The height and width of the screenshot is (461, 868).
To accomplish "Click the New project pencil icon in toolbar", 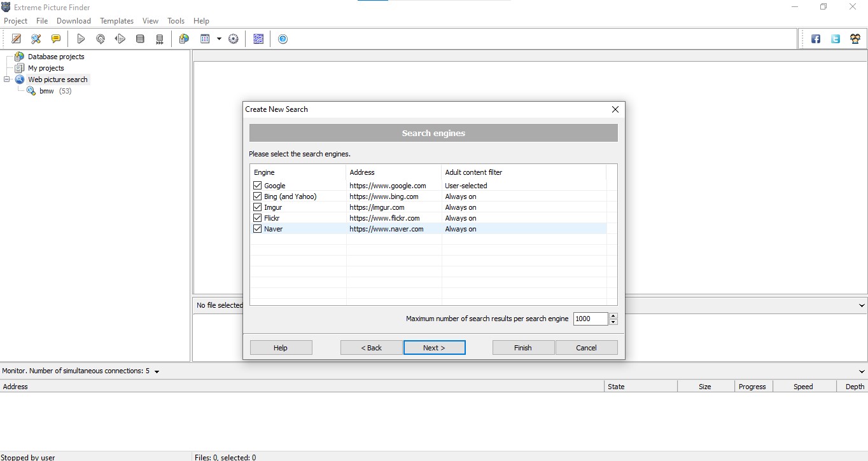I will (17, 39).
